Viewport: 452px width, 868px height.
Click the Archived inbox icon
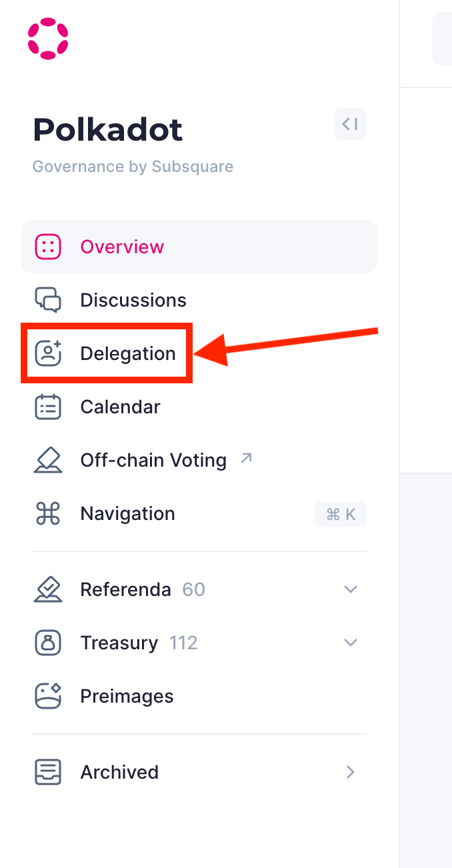[x=48, y=772]
